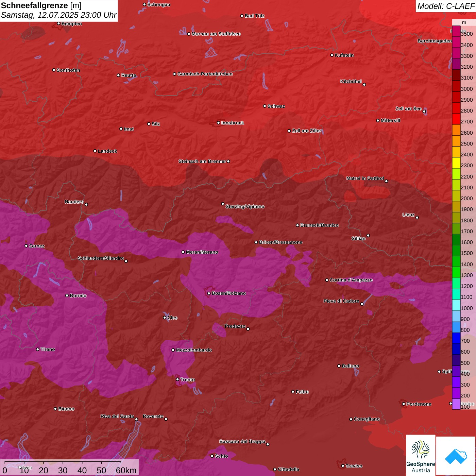476x476 pixels.
Task: Click the Lienz city marker dot
Action: (417, 217)
